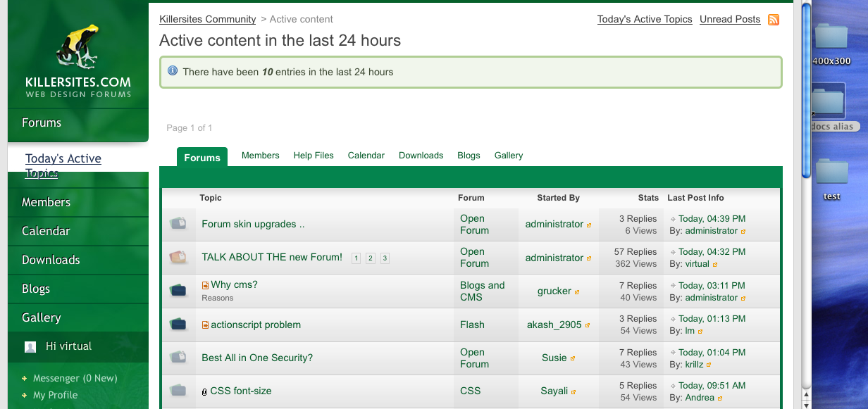Click the profile icon next to Sayali
This screenshot has height=409, width=868.
pos(573,391)
